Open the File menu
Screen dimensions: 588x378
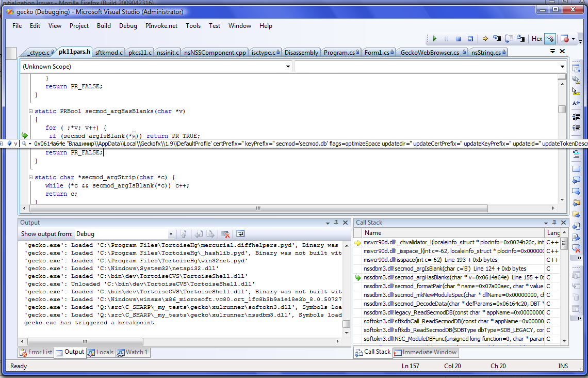(x=17, y=26)
